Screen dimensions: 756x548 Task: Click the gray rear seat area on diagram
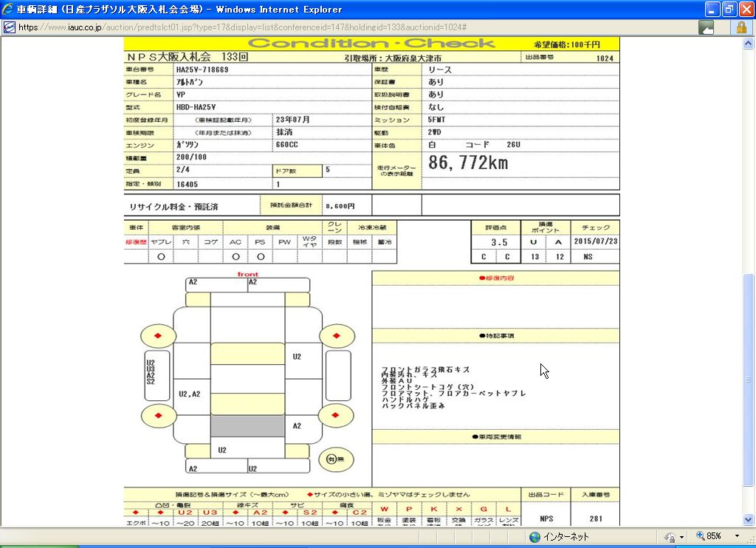point(247,426)
